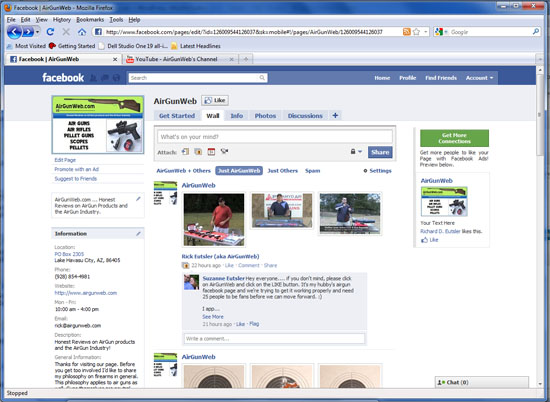Edit the Information box with pencil icon
550x402 pixels.
139,233
